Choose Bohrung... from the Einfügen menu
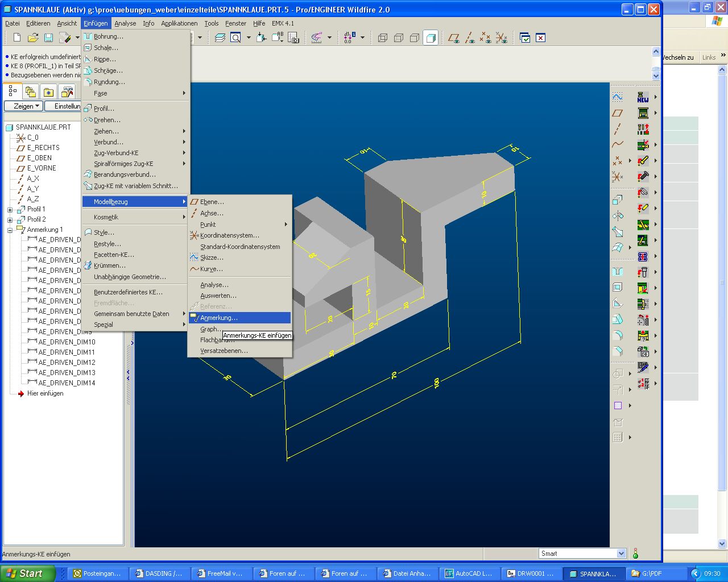 click(135, 36)
